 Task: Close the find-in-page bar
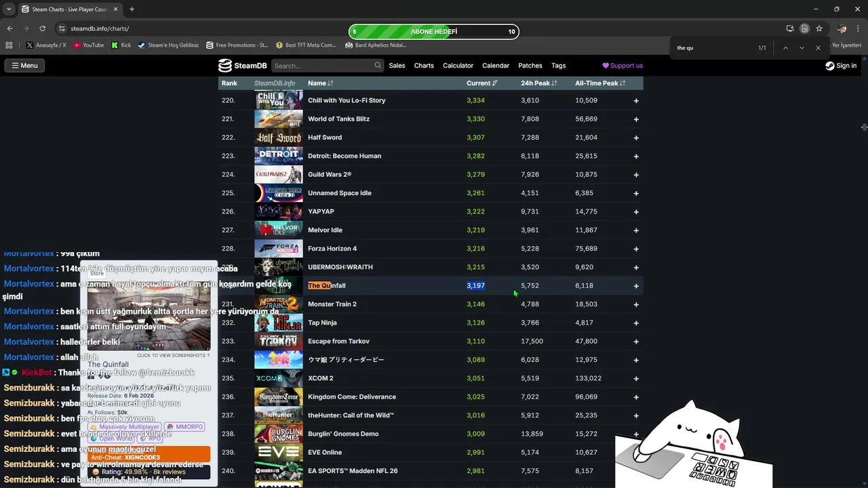pyautogui.click(x=818, y=48)
